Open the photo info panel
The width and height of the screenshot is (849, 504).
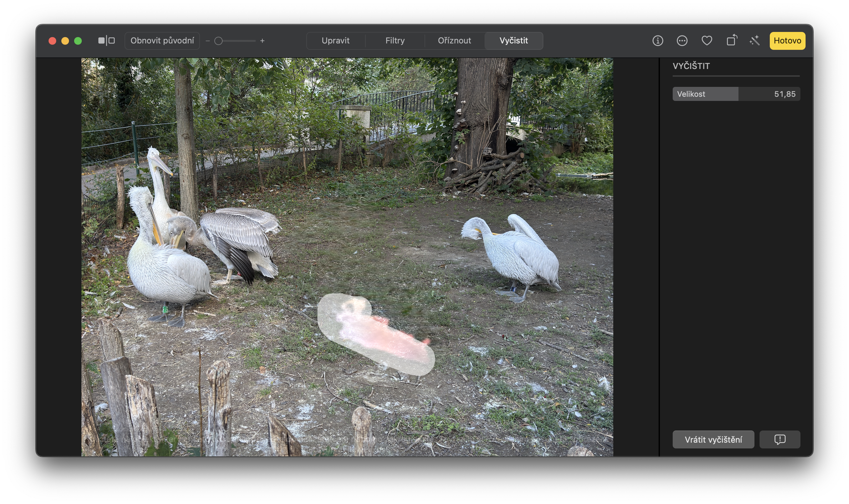tap(657, 41)
